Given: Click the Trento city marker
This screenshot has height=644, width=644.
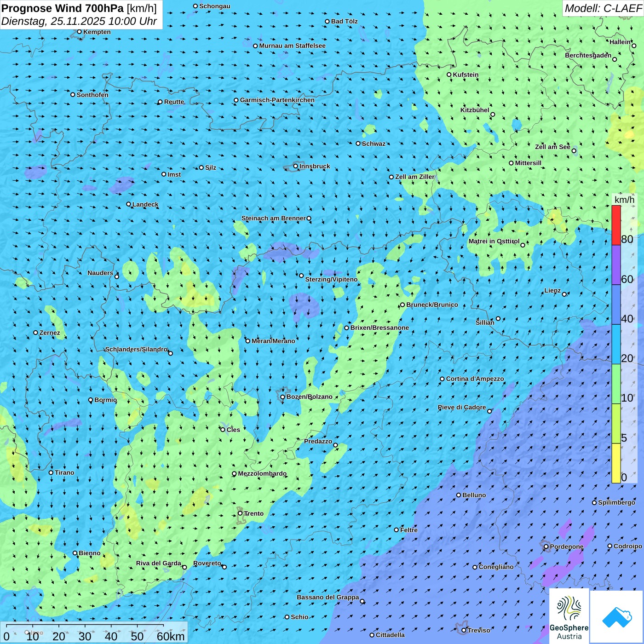Looking at the screenshot, I should tap(240, 513).
